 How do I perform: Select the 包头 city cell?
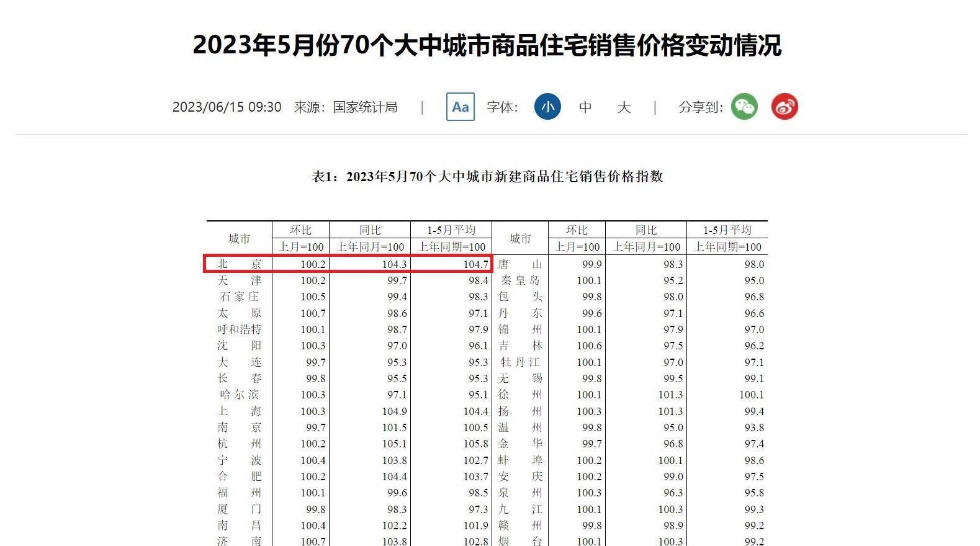(x=520, y=297)
